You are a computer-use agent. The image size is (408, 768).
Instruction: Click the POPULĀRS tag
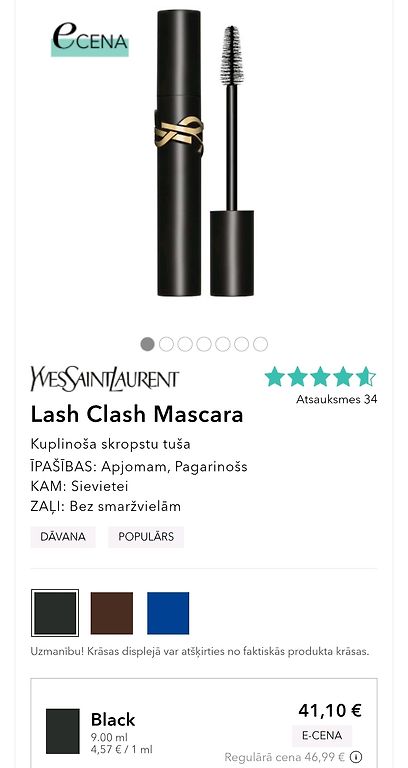pos(146,537)
